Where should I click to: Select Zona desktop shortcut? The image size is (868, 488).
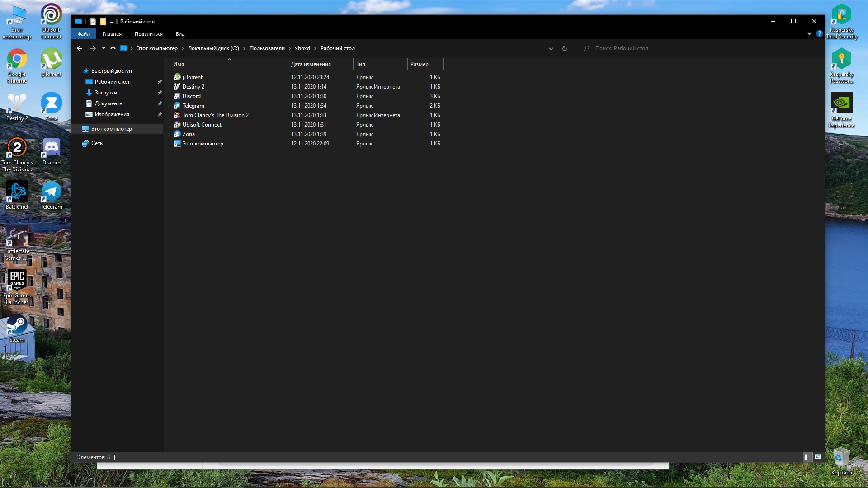(x=51, y=107)
